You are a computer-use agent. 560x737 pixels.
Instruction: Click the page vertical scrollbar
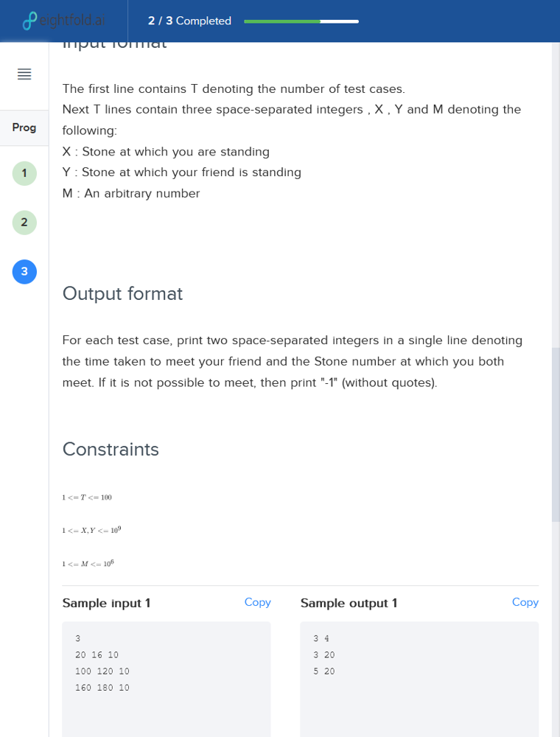pyautogui.click(x=556, y=434)
